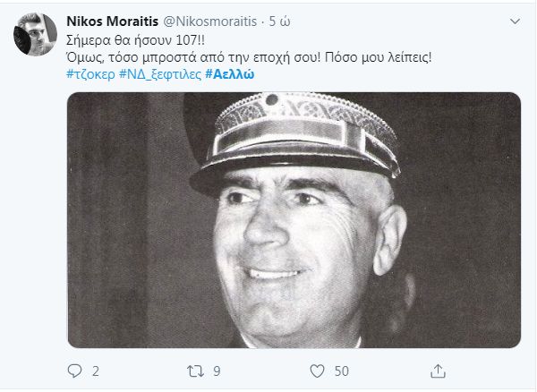Click the retweet count showing 9
The width and height of the screenshot is (537, 392).
coord(217,371)
